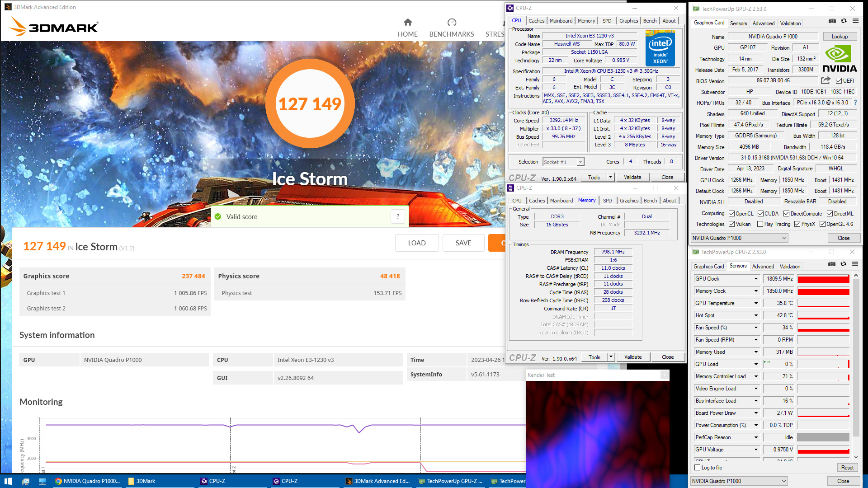Open the upper CPU-Z Tools dropdown arrow
The height and width of the screenshot is (488, 868).
(x=610, y=177)
